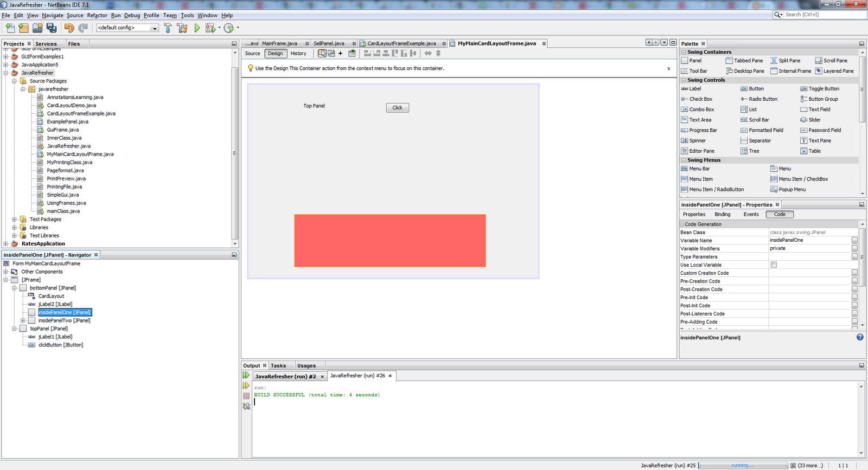Activate Connection Mode in designer toolbar

point(331,53)
